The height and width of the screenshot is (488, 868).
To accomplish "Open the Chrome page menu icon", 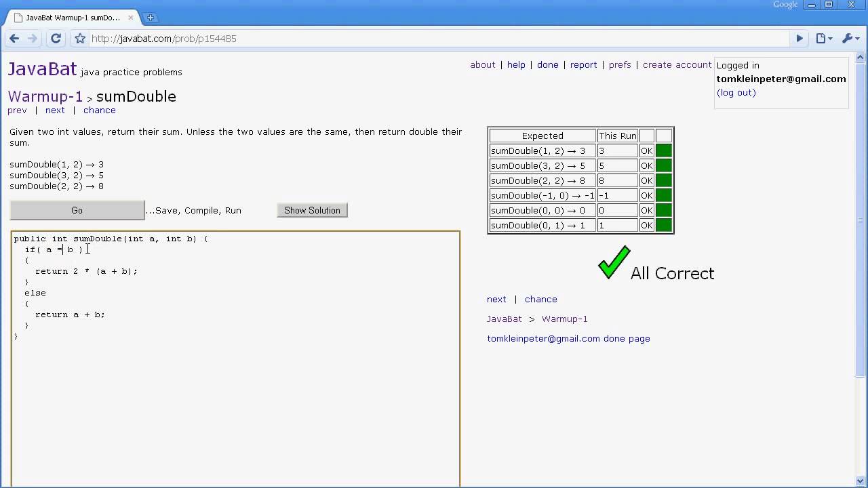I will coord(824,39).
